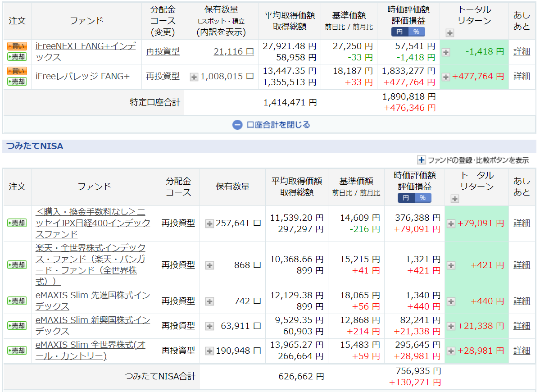Switch to 円 display in つみたてNISA table header

point(406,198)
